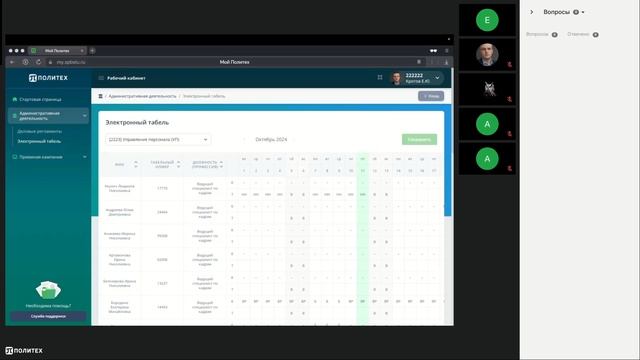Image resolution: width=640 pixels, height=360 pixels.
Task: Open the department selection dropdown
Action: coord(158,140)
